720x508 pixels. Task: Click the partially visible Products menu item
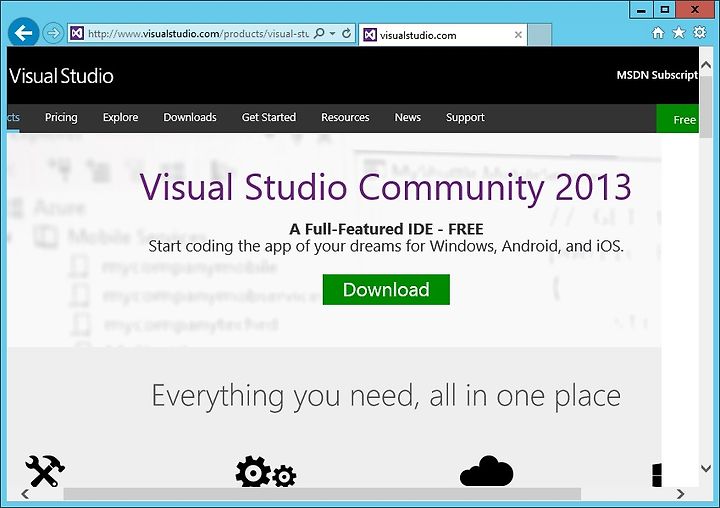(x=13, y=118)
